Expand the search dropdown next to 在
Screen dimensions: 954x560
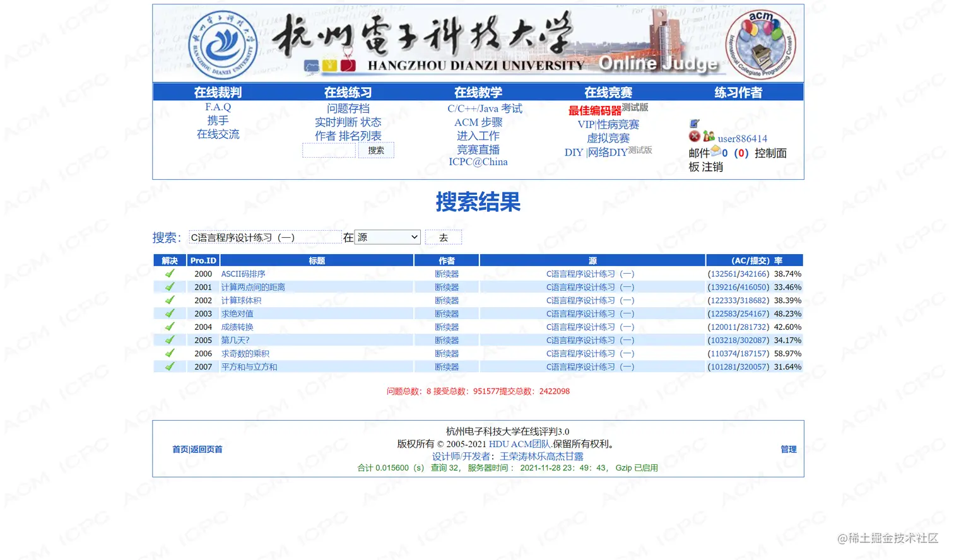387,237
